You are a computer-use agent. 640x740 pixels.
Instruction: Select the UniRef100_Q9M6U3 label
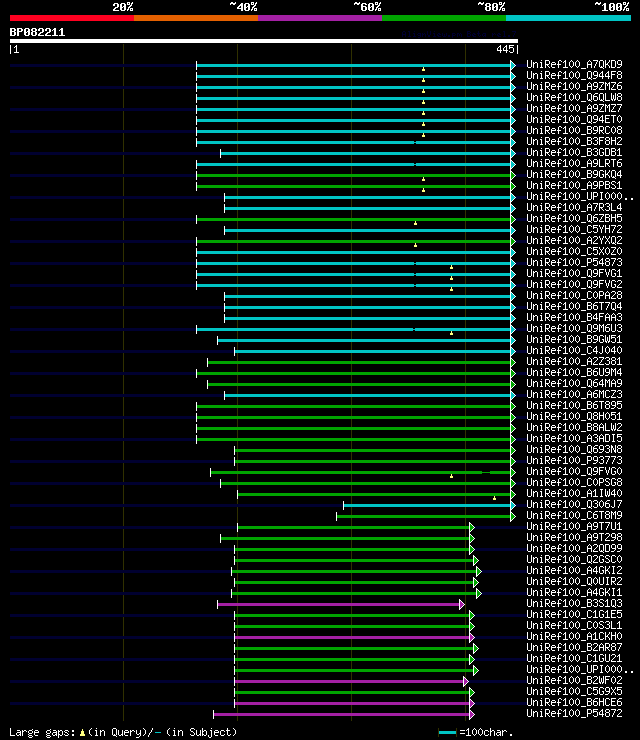point(574,328)
